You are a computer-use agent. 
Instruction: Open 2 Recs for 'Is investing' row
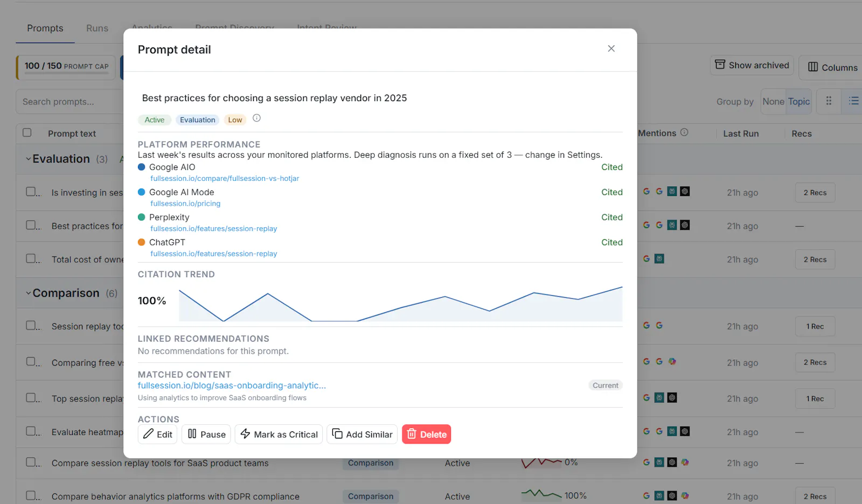(x=815, y=193)
